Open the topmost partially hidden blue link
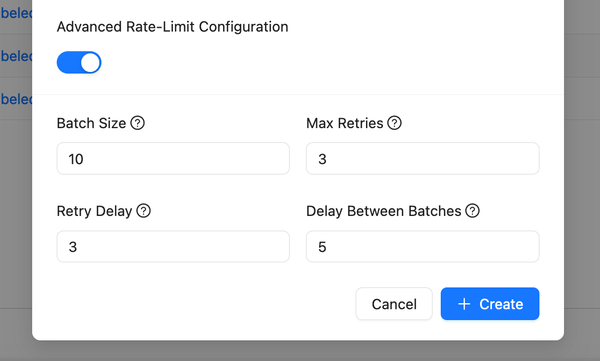 coord(16,13)
